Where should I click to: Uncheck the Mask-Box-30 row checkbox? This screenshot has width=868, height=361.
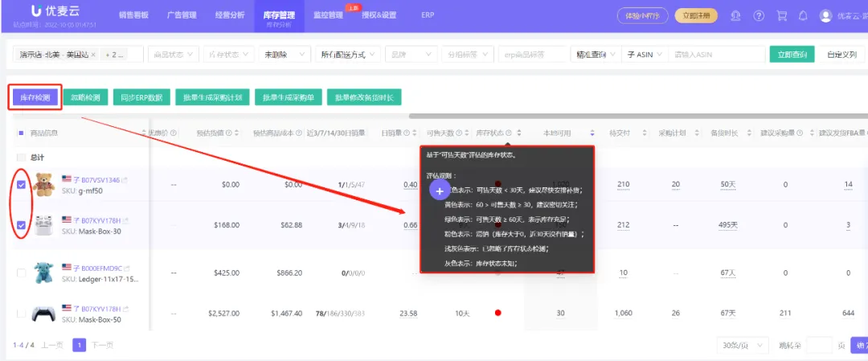(22, 225)
